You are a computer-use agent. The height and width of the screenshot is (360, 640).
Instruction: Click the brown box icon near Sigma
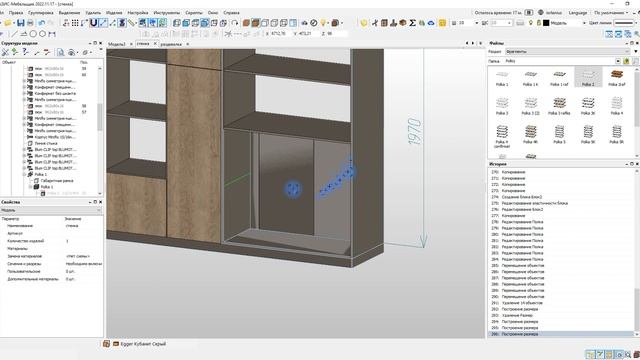[403, 23]
